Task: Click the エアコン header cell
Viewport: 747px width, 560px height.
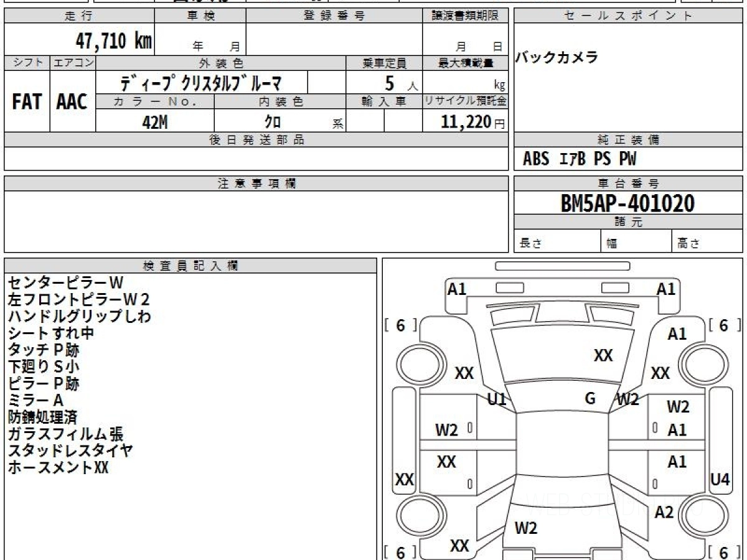Action: coord(73,63)
